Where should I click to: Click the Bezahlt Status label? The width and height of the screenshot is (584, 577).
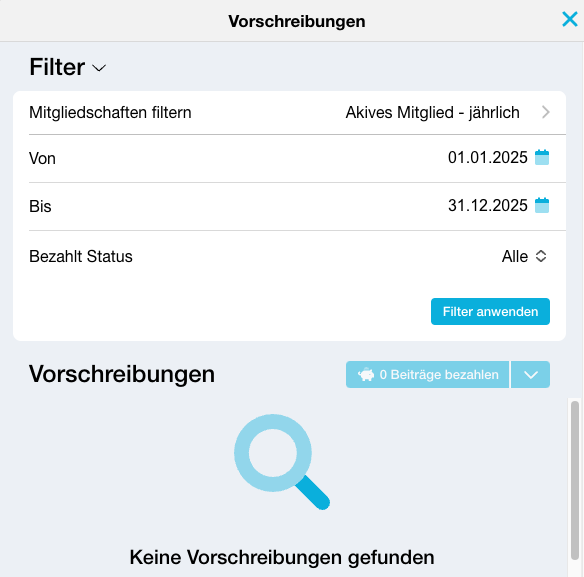(81, 256)
